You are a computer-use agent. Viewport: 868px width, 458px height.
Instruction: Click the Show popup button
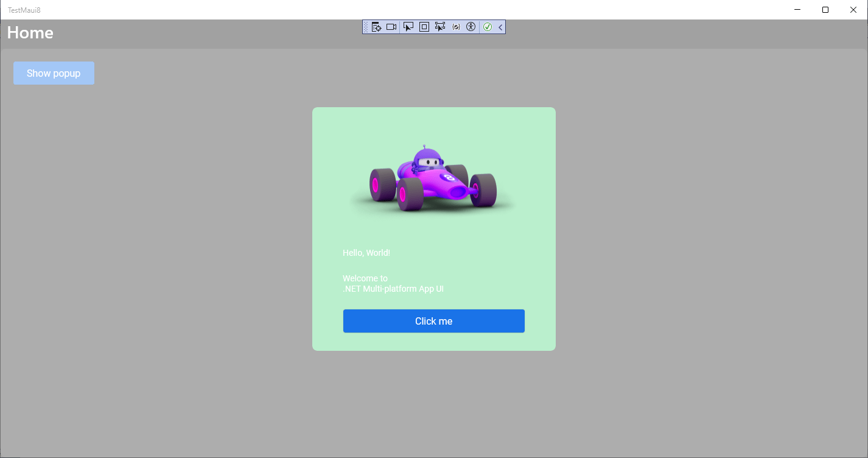click(54, 73)
